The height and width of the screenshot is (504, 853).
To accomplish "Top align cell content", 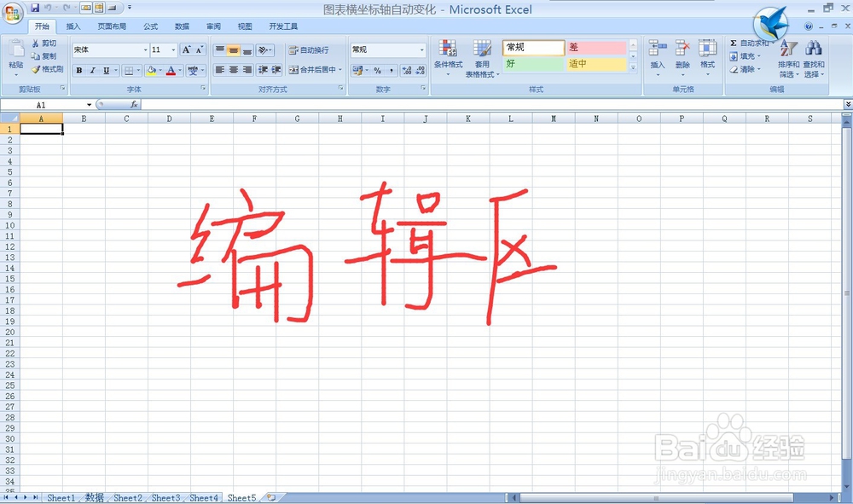I will point(220,50).
